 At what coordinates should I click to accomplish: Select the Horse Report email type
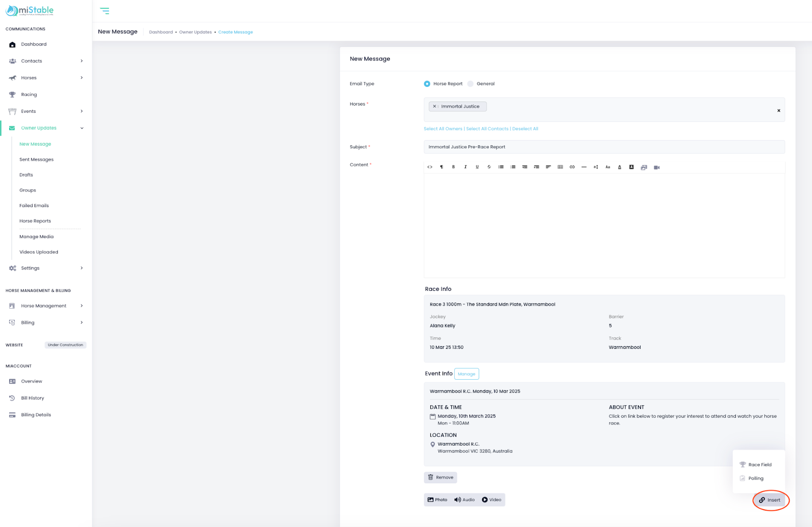tap(427, 84)
